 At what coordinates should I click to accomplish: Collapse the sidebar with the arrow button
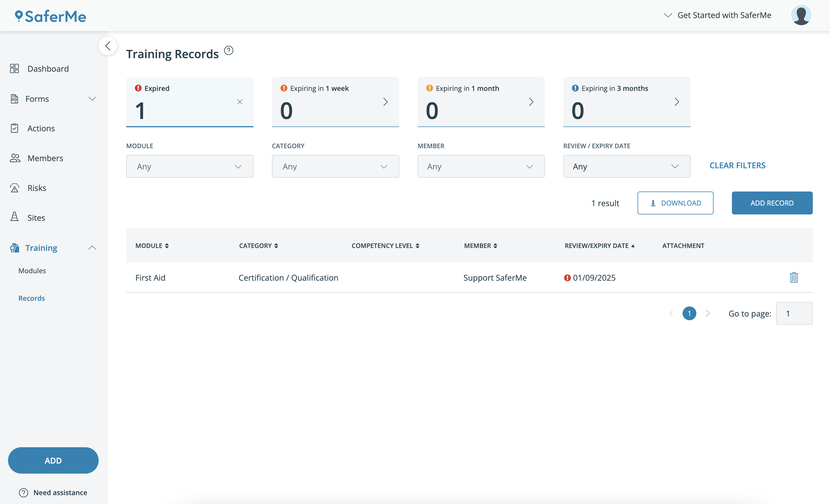tap(108, 46)
